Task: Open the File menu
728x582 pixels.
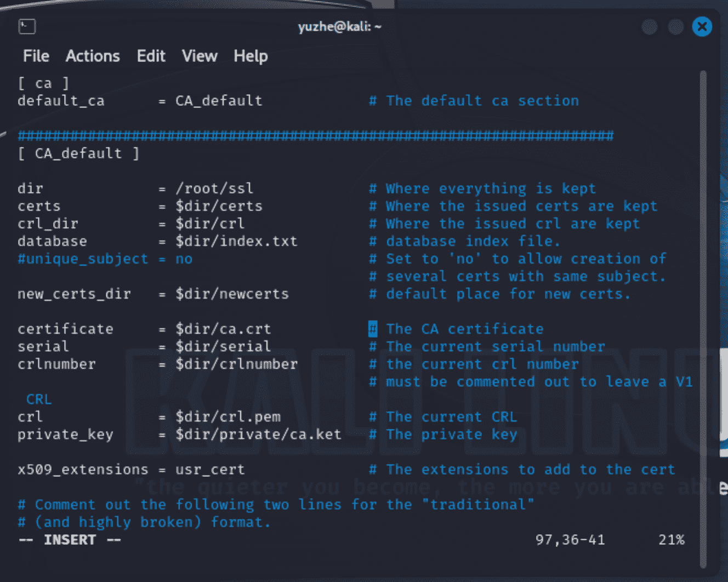Action: [x=36, y=56]
